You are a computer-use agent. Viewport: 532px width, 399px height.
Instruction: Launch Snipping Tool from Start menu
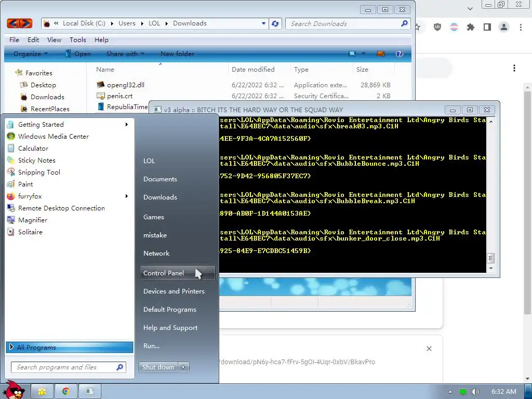tap(39, 172)
